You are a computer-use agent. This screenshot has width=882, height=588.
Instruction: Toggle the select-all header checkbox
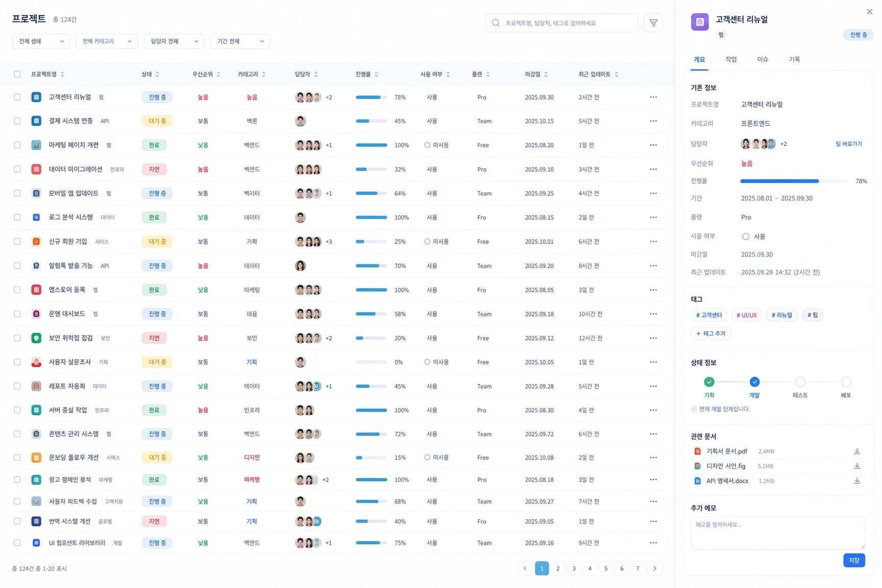pos(17,74)
